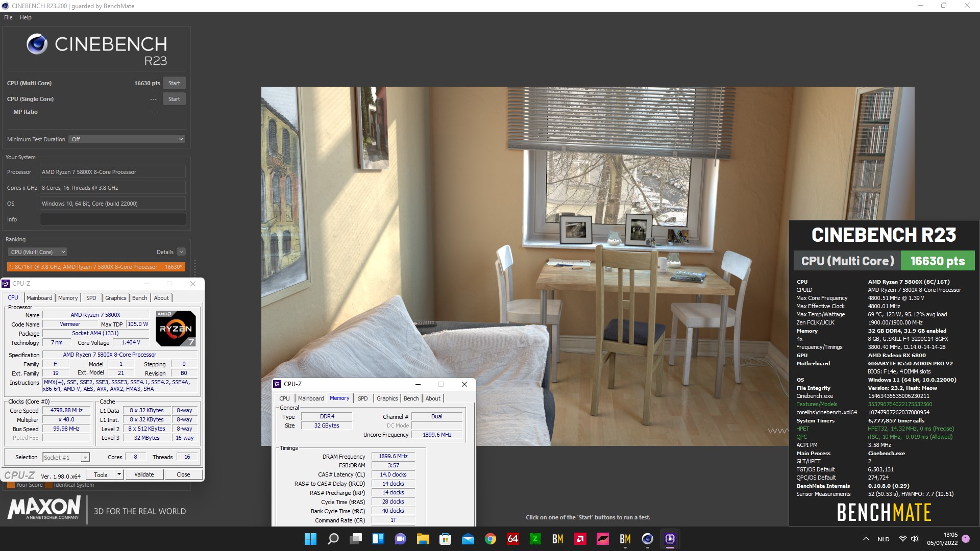
Task: Click the AMD Ryzen 7 logo in CPU-Z
Action: [176, 328]
